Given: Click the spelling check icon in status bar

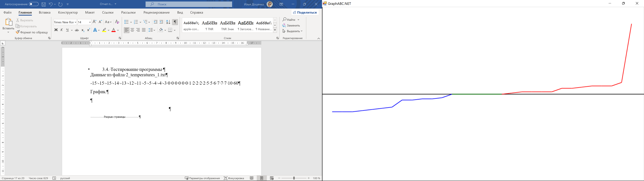Looking at the screenshot, I should click(x=54, y=178).
